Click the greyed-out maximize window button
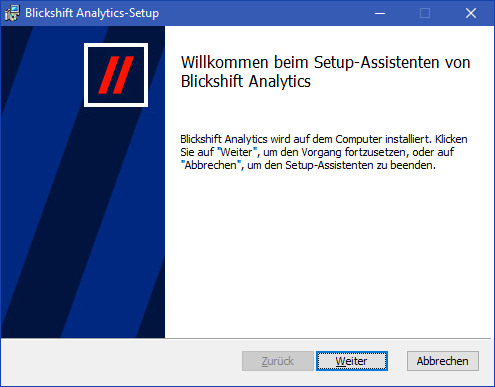 point(425,13)
